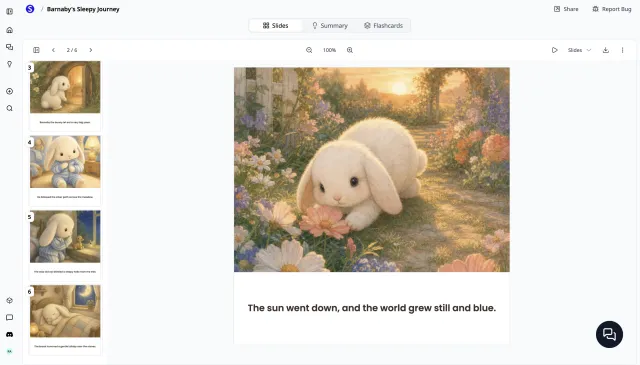Zoom out with the magnifier minus icon
Image resolution: width=640 pixels, height=365 pixels.
(309, 50)
